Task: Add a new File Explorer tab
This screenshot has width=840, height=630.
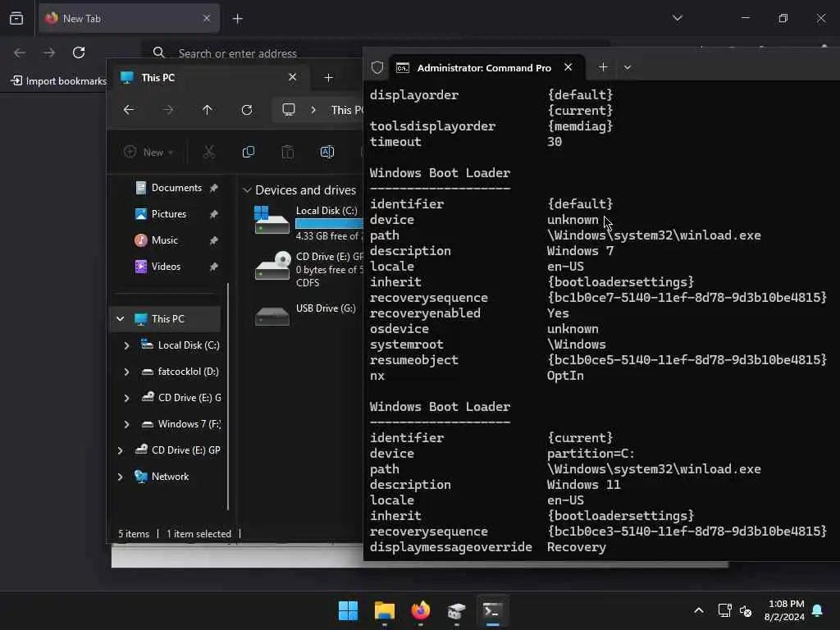Action: pos(328,78)
